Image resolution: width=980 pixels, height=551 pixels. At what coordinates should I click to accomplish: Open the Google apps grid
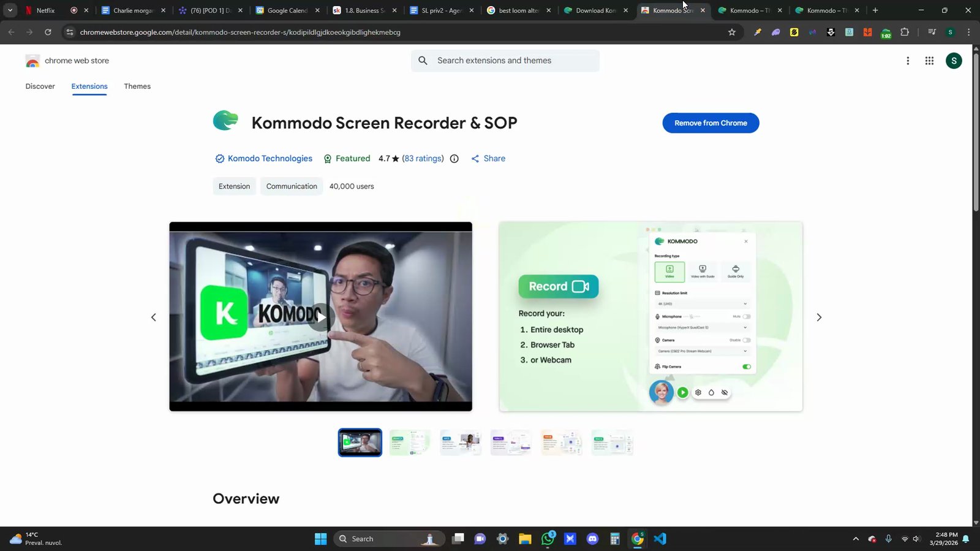point(929,61)
